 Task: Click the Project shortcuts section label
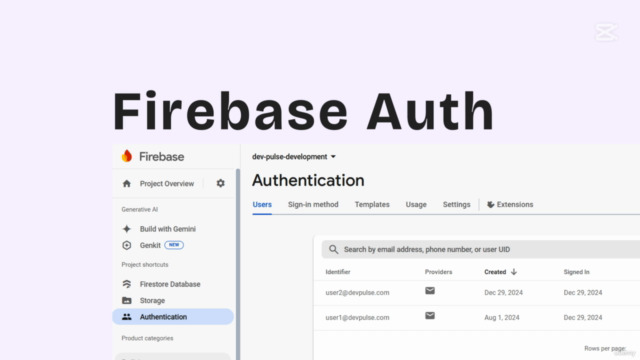[145, 264]
